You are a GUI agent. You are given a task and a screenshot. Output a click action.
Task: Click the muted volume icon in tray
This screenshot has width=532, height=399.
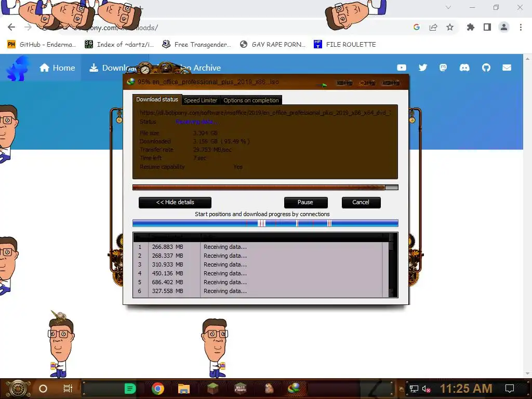click(x=427, y=389)
